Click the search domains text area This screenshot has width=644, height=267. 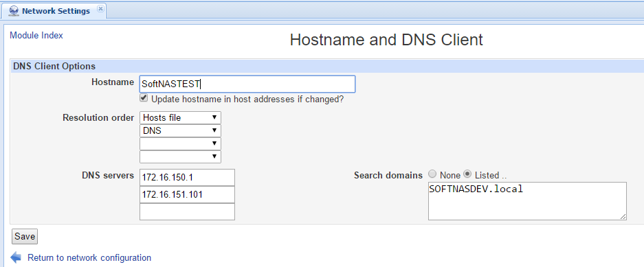pos(527,201)
